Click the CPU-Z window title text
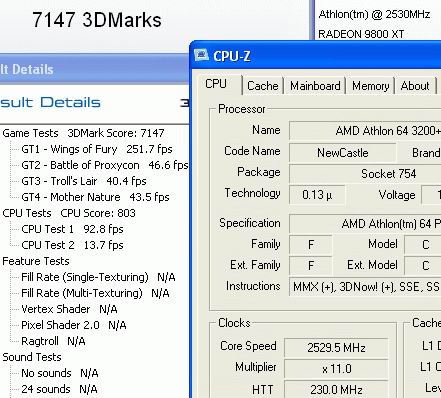This screenshot has width=441, height=398. click(232, 56)
